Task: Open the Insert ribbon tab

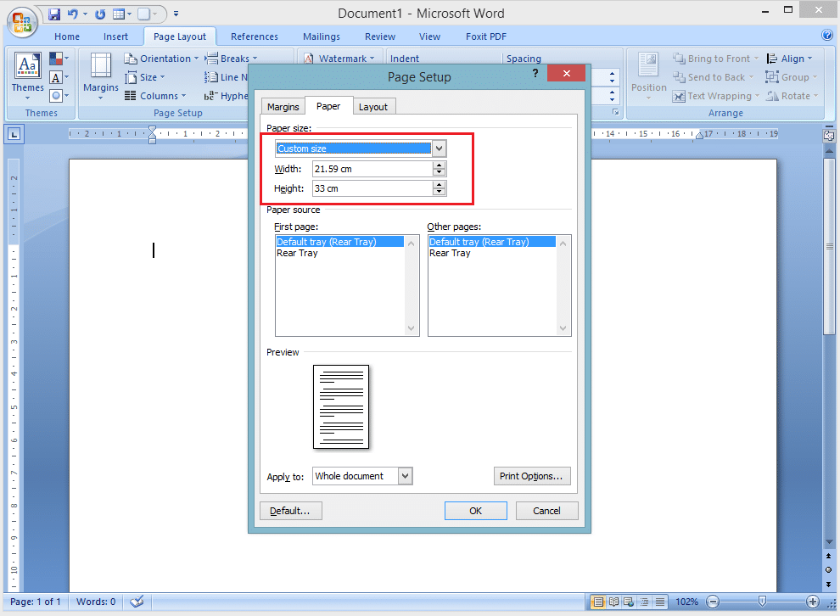Action: tap(115, 36)
